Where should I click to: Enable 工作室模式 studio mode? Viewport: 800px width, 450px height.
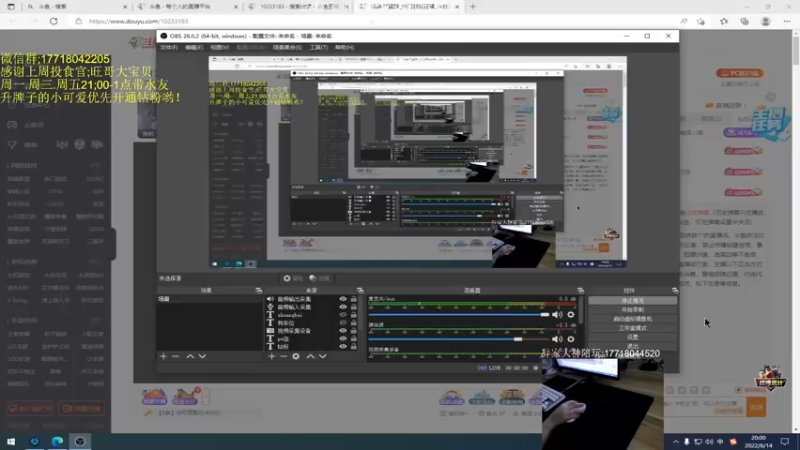[633, 328]
